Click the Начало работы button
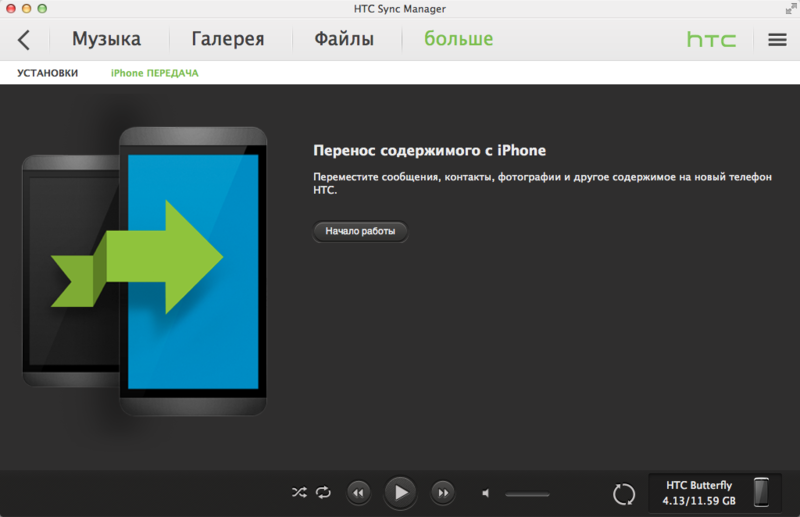The width and height of the screenshot is (800, 517). [360, 231]
